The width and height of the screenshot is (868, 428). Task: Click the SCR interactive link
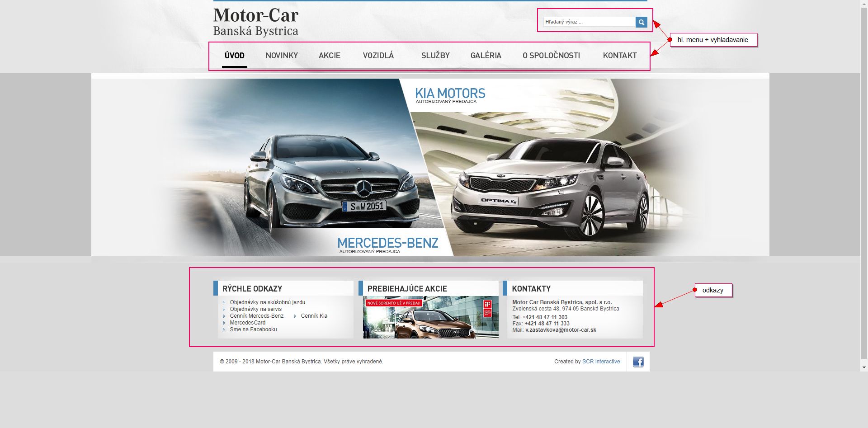tap(601, 362)
